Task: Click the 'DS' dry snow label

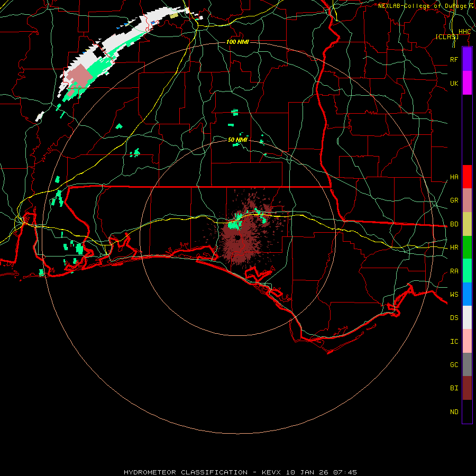Action: (454, 318)
